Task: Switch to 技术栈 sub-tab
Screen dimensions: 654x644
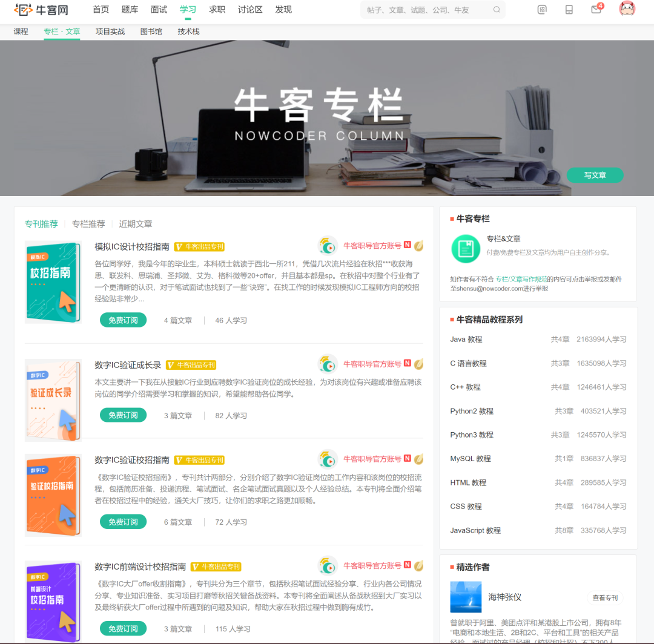Action: tap(188, 31)
